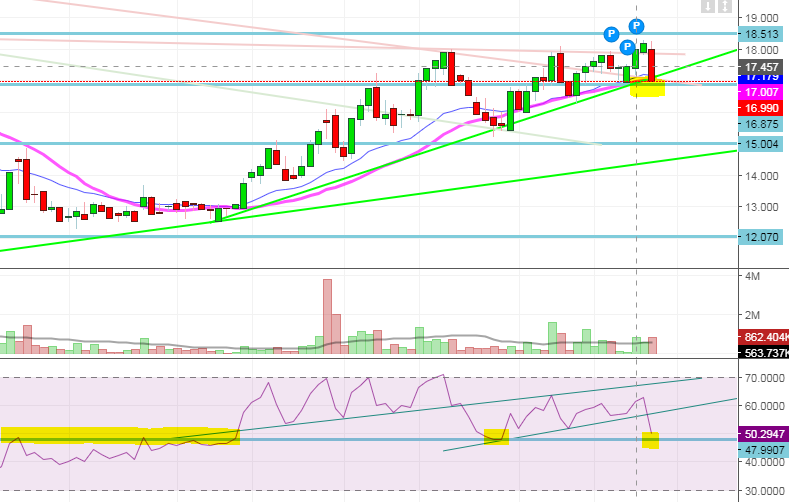Select the topmost blue P marker

[x=637, y=26]
